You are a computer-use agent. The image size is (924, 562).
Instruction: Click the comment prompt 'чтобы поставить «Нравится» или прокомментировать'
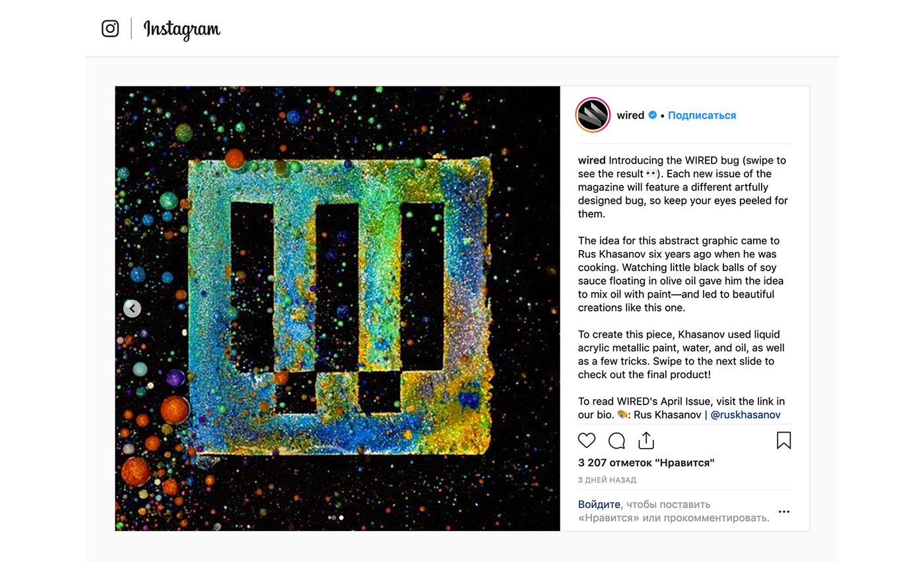coord(674,511)
